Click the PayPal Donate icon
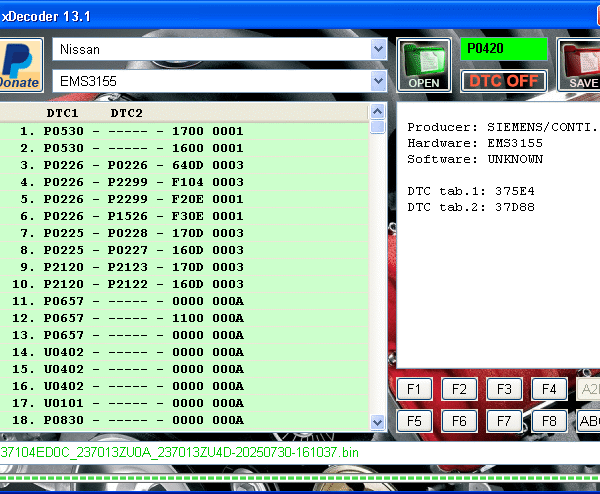 (21, 65)
